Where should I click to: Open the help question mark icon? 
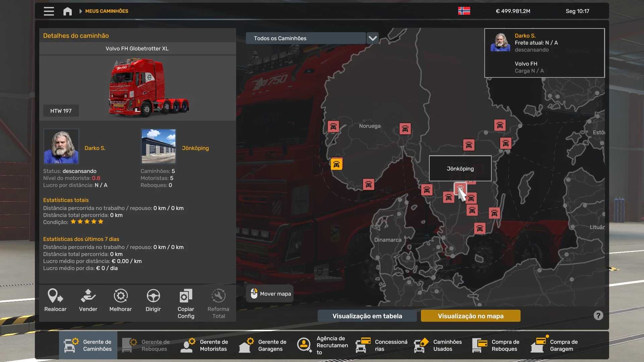coord(598,315)
